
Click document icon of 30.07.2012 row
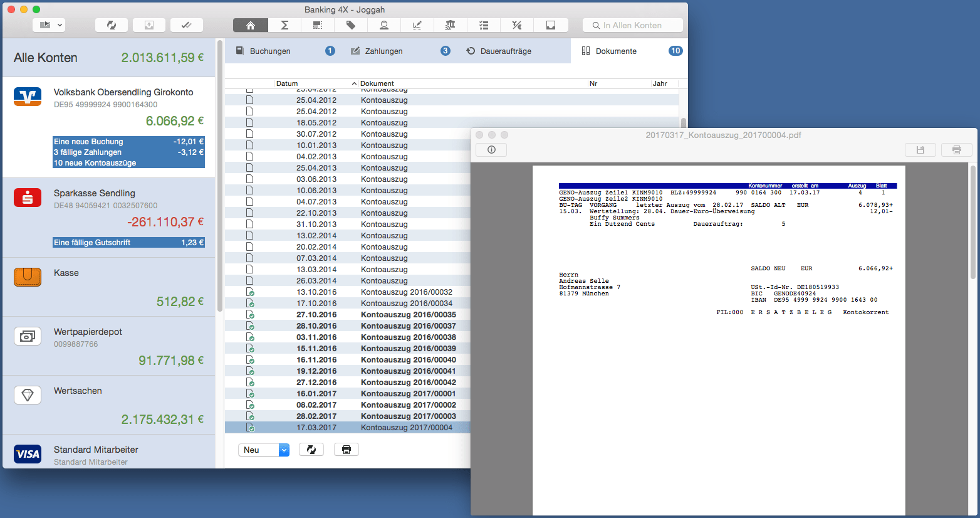[249, 134]
